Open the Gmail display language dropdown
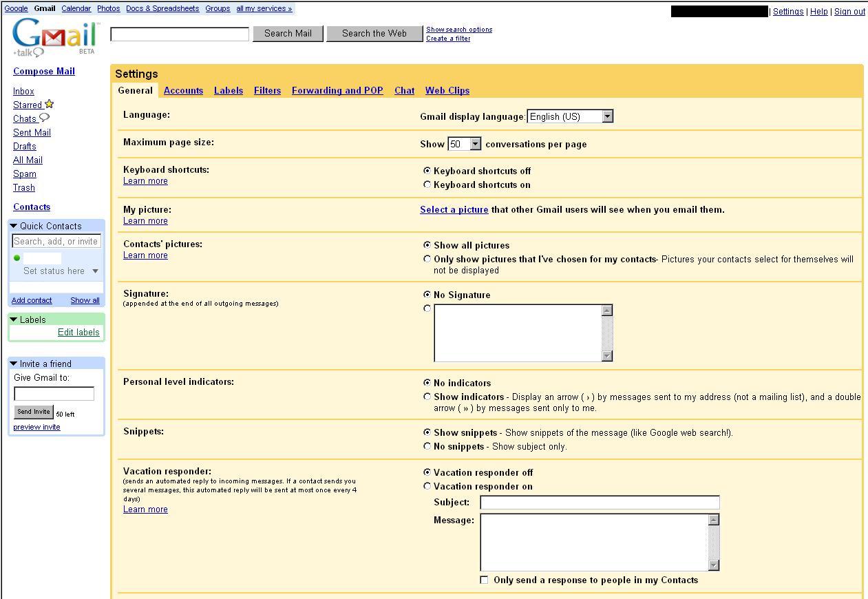 coord(607,116)
